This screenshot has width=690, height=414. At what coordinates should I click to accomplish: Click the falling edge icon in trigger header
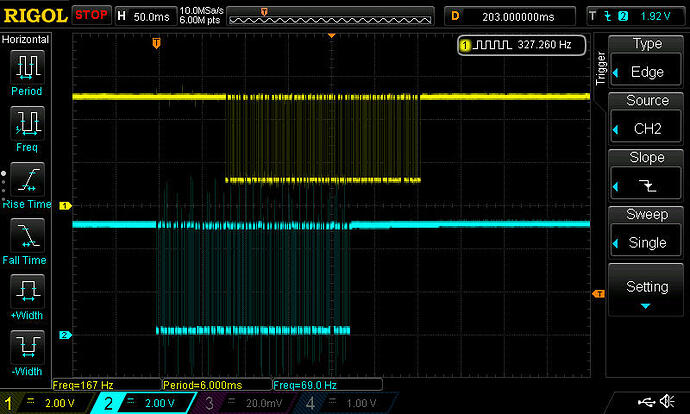[608, 16]
